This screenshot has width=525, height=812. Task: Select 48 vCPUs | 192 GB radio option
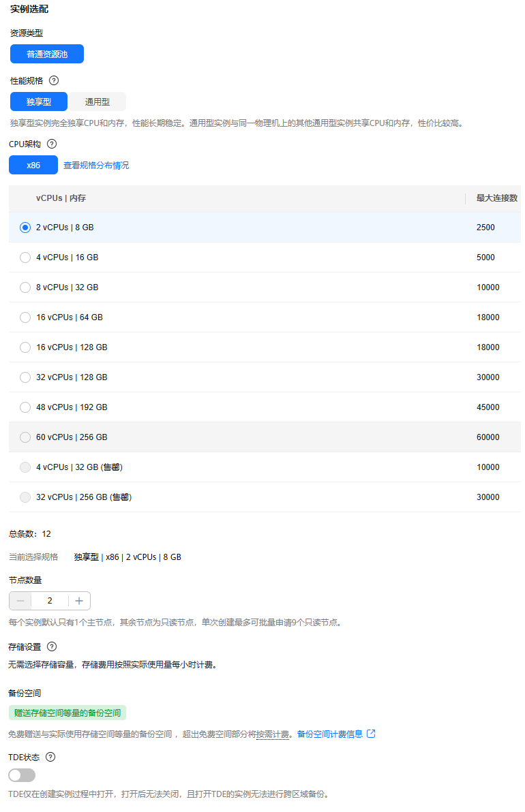click(x=25, y=407)
